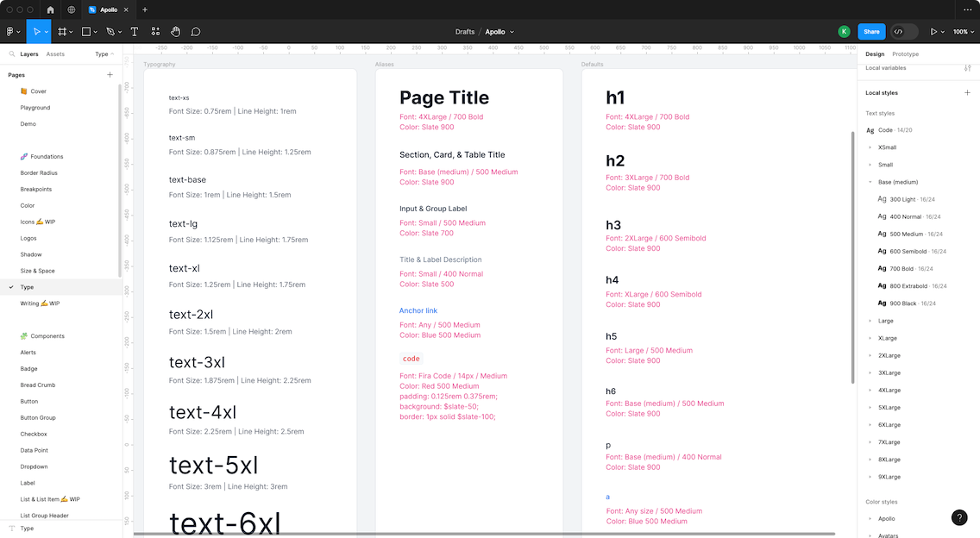
Task: Open the Figma main menu
Action: coord(11,32)
